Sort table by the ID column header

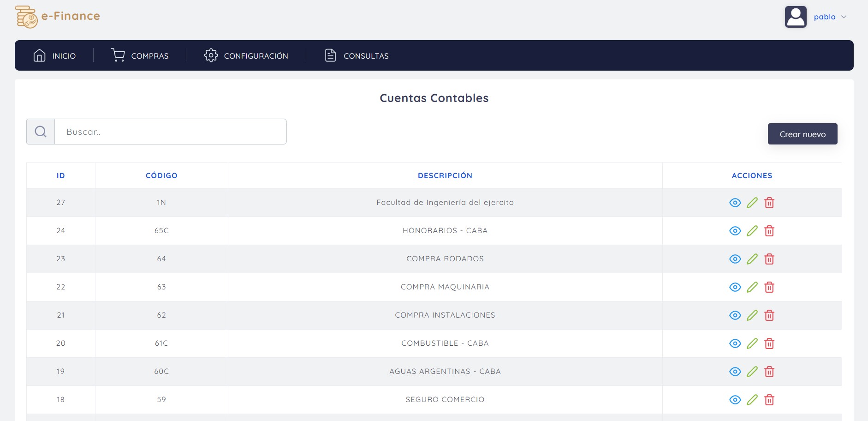(61, 175)
